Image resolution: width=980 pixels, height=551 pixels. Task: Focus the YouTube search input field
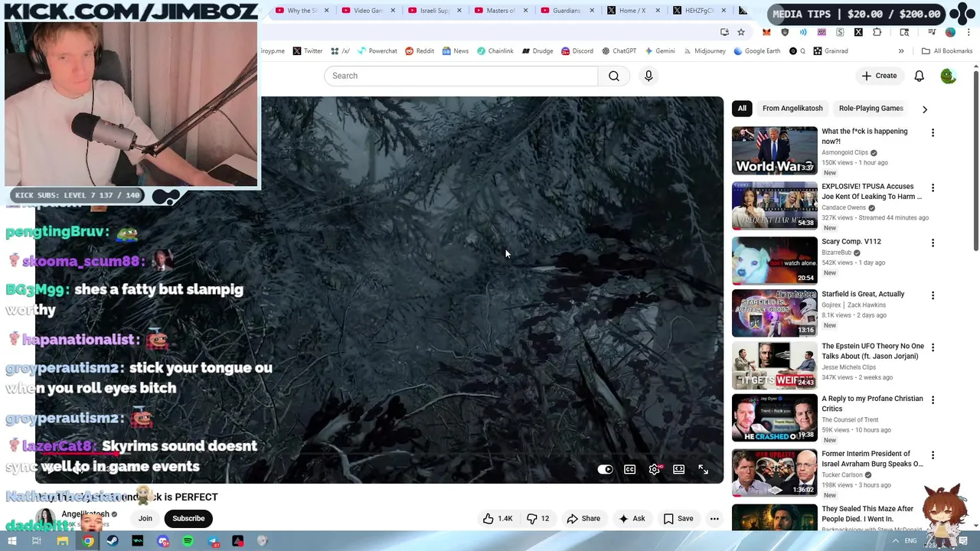pyautogui.click(x=460, y=76)
